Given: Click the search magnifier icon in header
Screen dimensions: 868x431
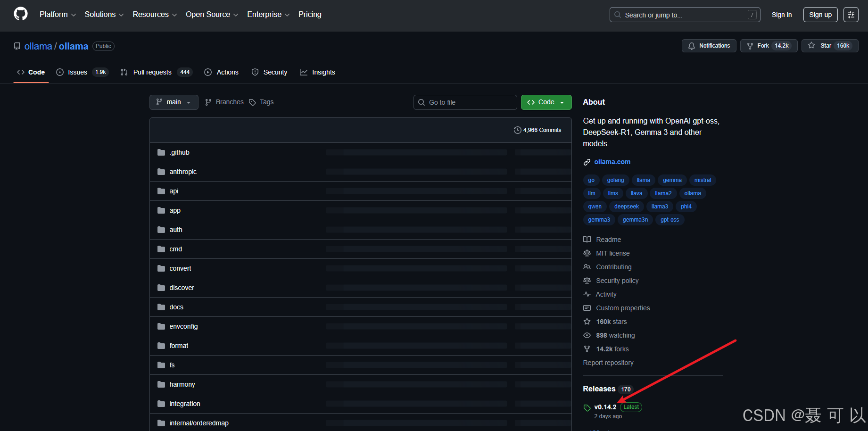Looking at the screenshot, I should point(618,15).
